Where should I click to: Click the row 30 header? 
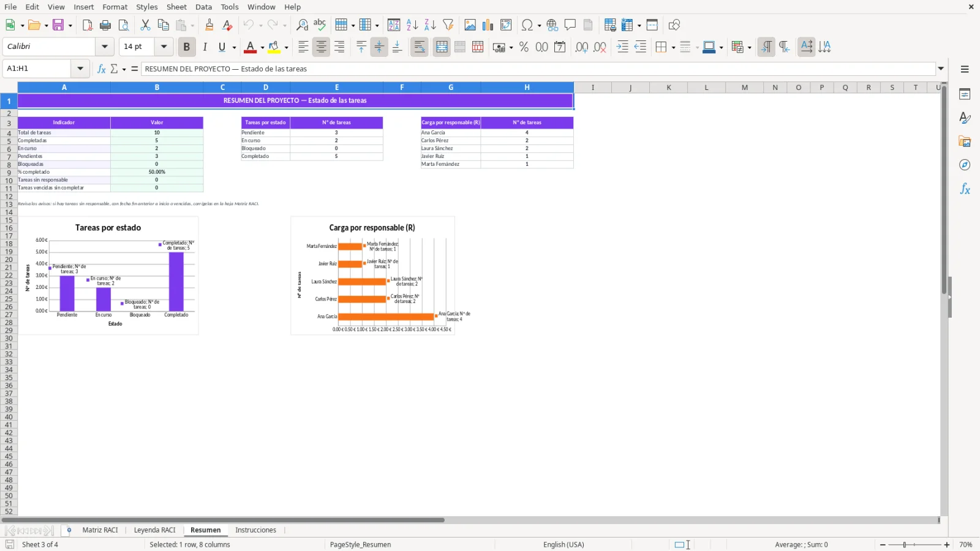(x=9, y=339)
